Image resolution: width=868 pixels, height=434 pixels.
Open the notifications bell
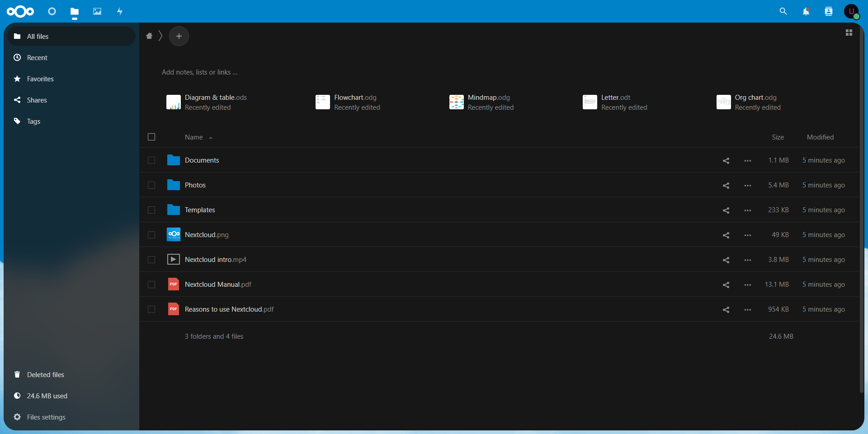pyautogui.click(x=806, y=11)
